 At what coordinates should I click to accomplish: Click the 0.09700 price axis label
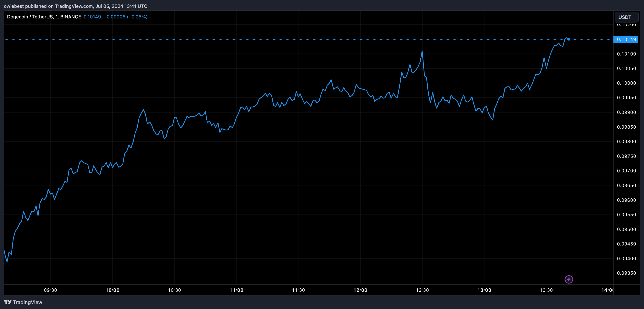coord(626,171)
